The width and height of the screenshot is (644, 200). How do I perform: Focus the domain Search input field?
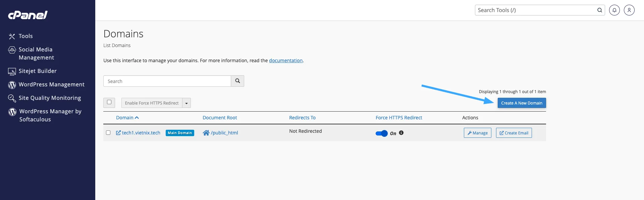pos(167,81)
